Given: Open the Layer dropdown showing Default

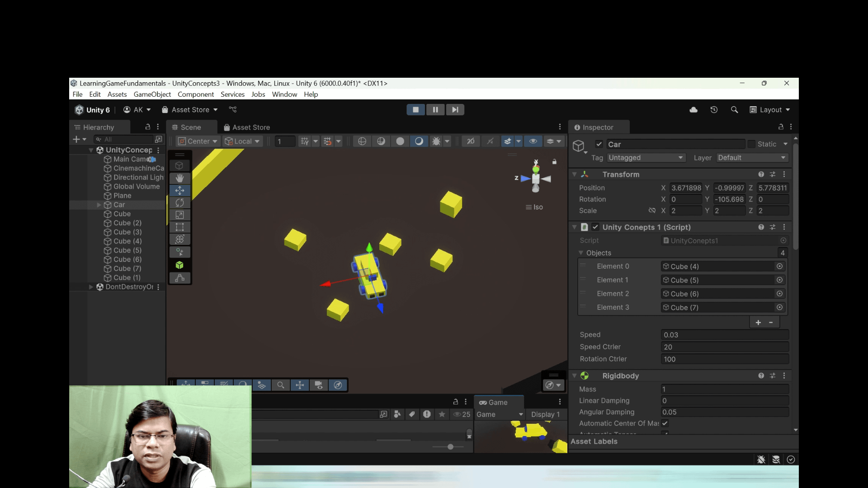Looking at the screenshot, I should 751,158.
